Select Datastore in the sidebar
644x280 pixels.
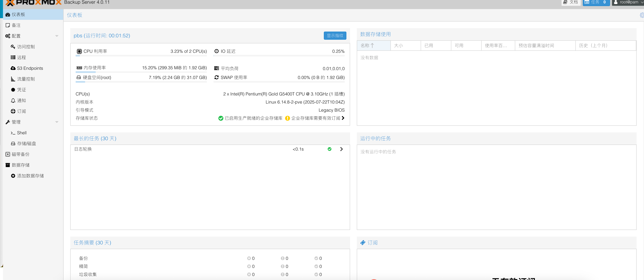point(21,165)
